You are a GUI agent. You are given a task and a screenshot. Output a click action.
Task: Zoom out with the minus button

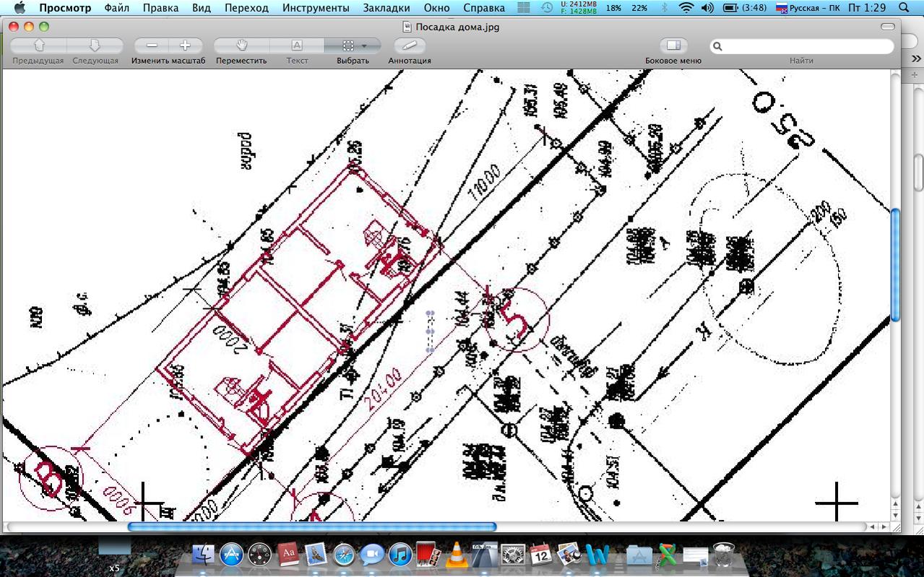(152, 45)
